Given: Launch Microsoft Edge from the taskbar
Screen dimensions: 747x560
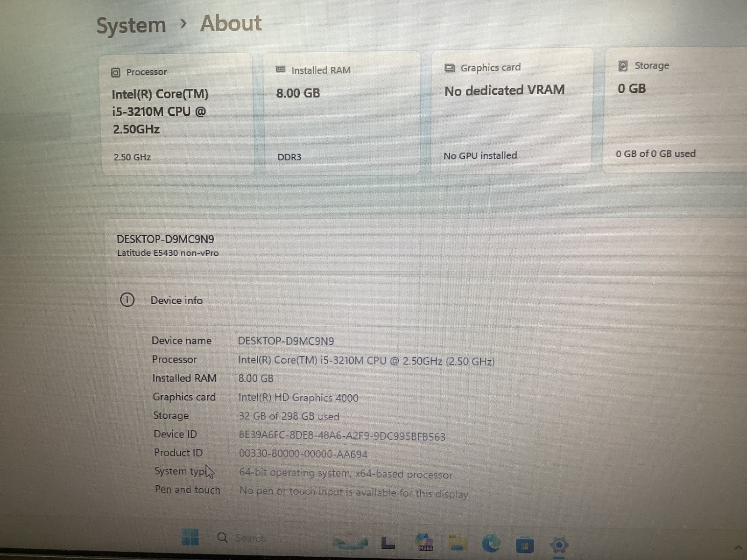Looking at the screenshot, I should [x=491, y=544].
